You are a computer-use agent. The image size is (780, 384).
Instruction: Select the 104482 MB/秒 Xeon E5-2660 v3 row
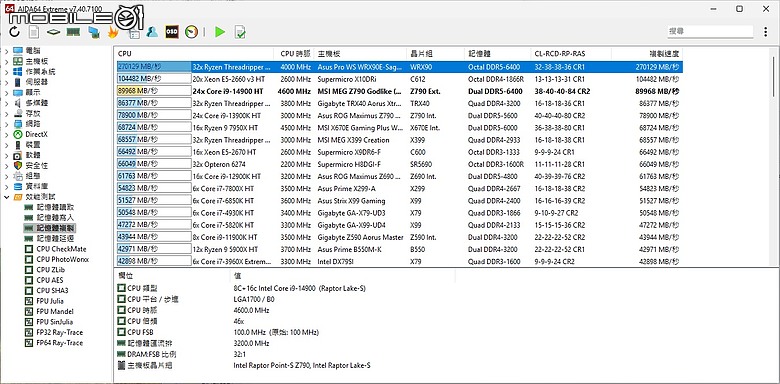coord(399,79)
